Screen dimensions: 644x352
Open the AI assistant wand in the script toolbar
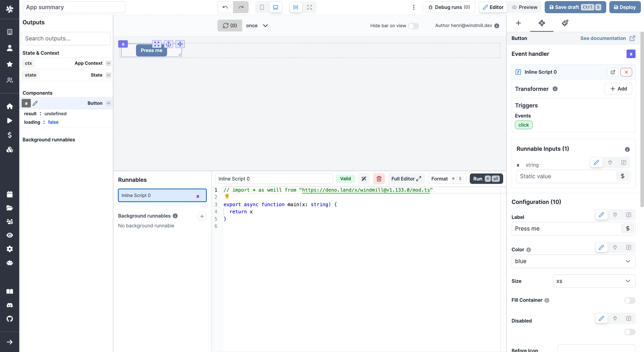click(364, 179)
